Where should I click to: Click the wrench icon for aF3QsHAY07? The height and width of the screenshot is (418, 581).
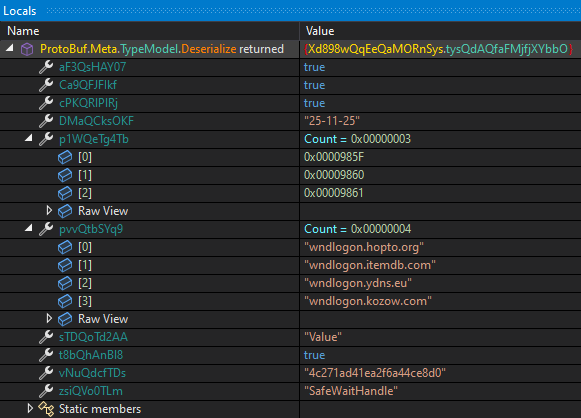pos(46,67)
